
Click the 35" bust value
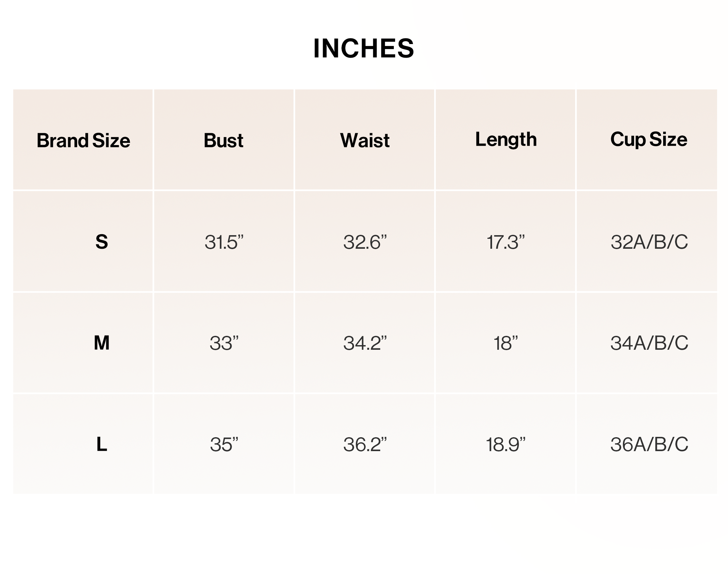pos(224,444)
